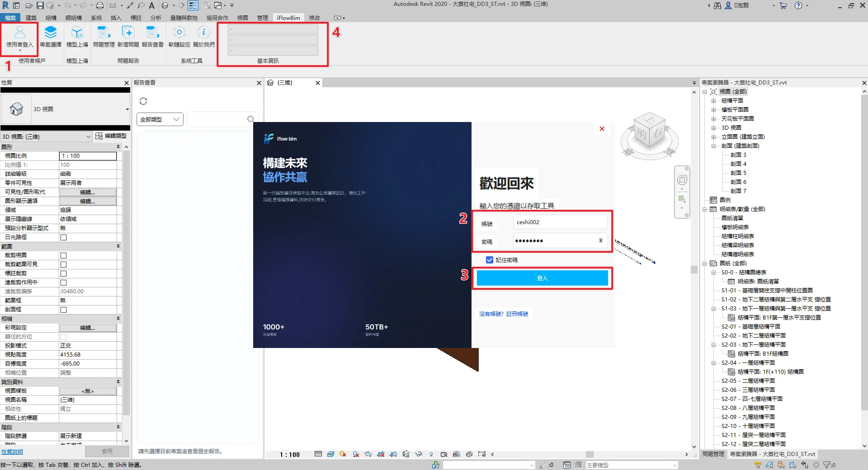Click the steering wheel navigation icon
This screenshot has width=868, height=470.
coord(682,180)
